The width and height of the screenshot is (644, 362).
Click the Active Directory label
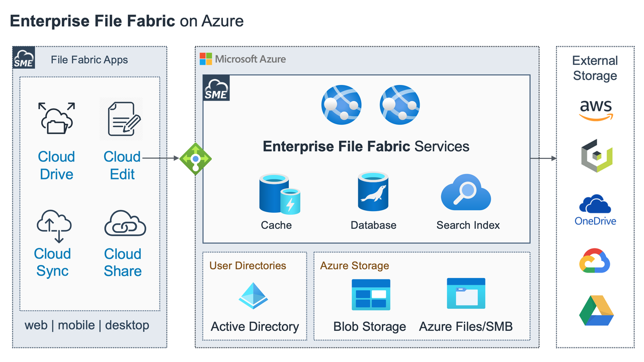[x=255, y=327]
